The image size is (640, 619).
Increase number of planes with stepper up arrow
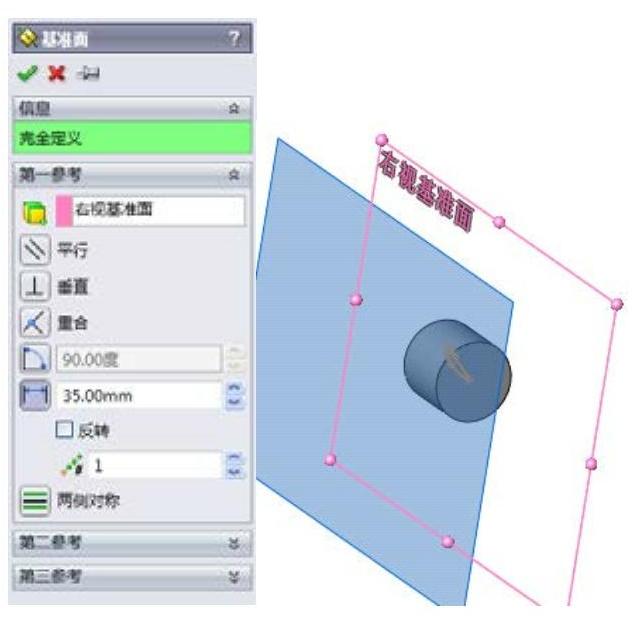click(x=235, y=458)
